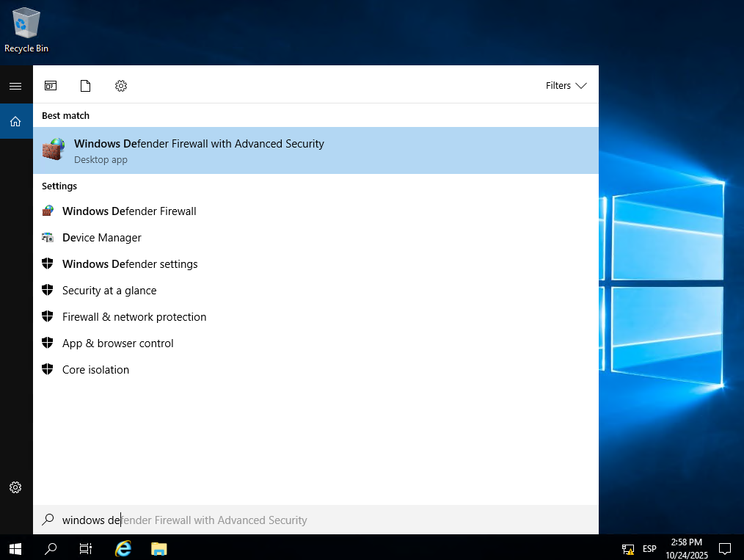The image size is (744, 560).
Task: Click the 'Settings' section heading
Action: (59, 186)
